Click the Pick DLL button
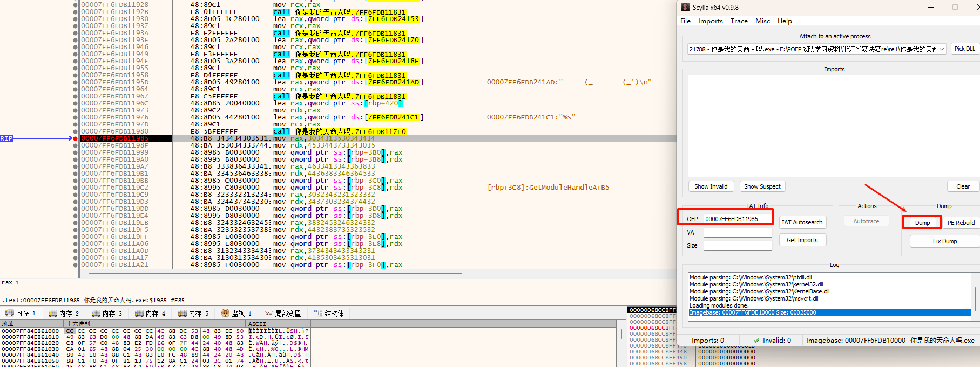980x367 pixels. [965, 49]
